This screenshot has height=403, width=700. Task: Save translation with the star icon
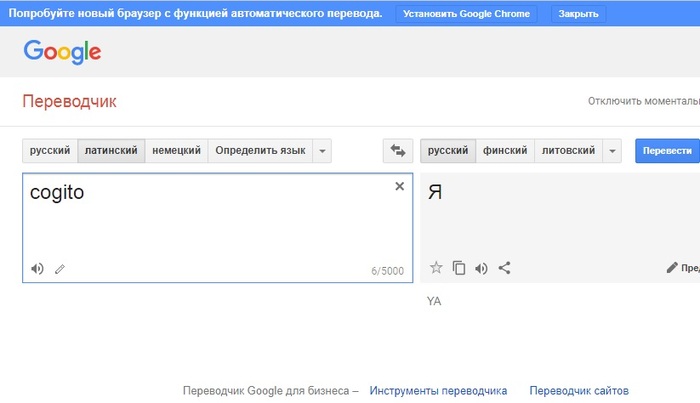(x=436, y=268)
